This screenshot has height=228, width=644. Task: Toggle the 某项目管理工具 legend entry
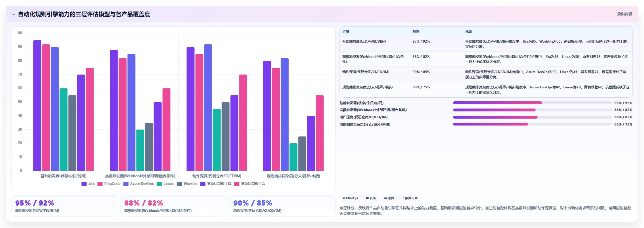tap(216, 184)
